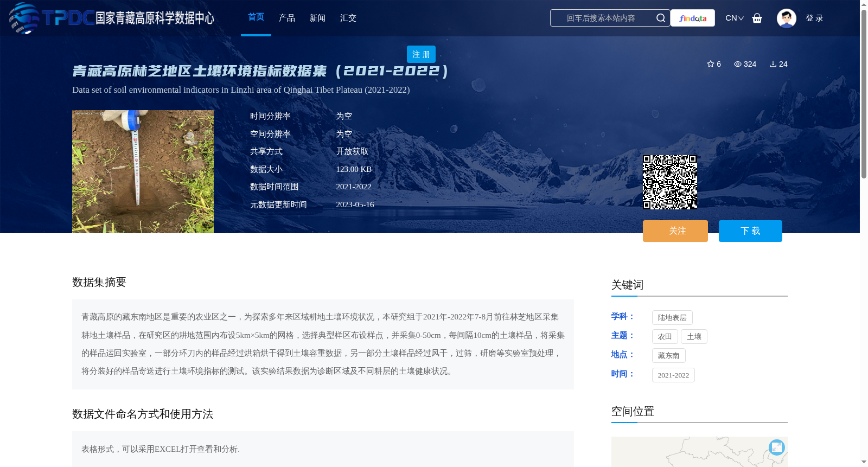Click the blue 下载 download button
868x467 pixels.
750,231
